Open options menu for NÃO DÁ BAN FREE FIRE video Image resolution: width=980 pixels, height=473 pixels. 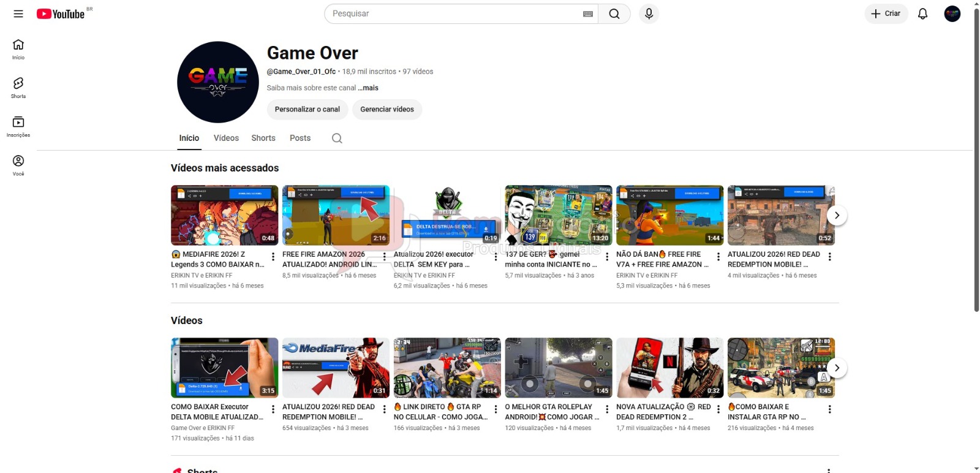(x=718, y=257)
